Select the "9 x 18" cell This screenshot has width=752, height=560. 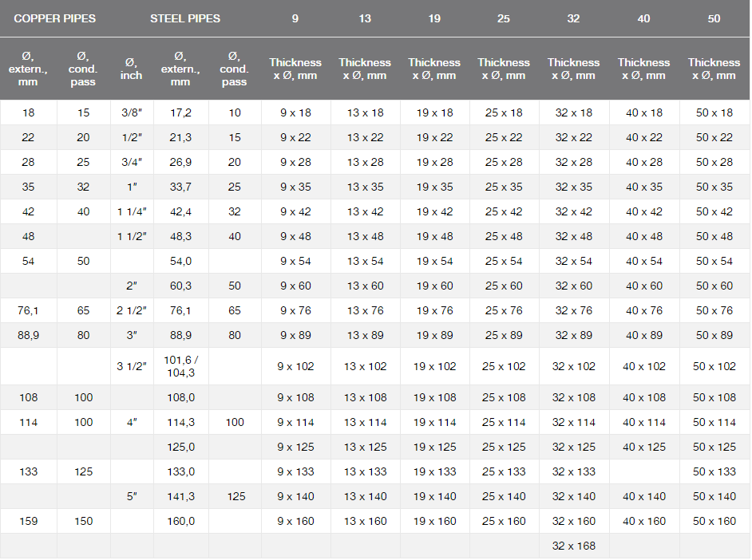click(x=295, y=113)
